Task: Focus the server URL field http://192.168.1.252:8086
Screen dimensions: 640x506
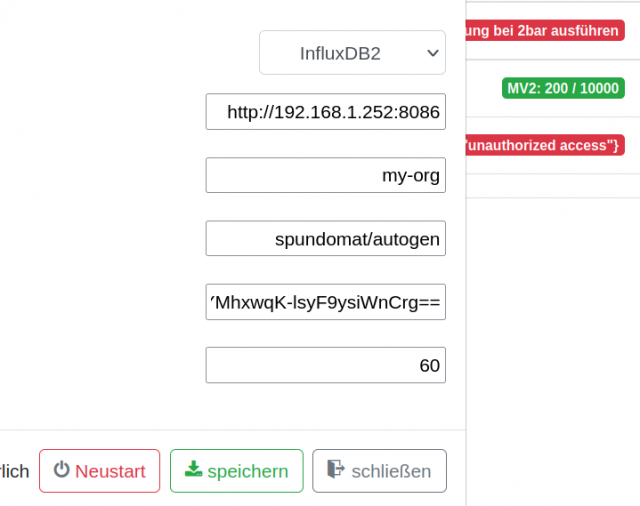Action: (x=326, y=112)
